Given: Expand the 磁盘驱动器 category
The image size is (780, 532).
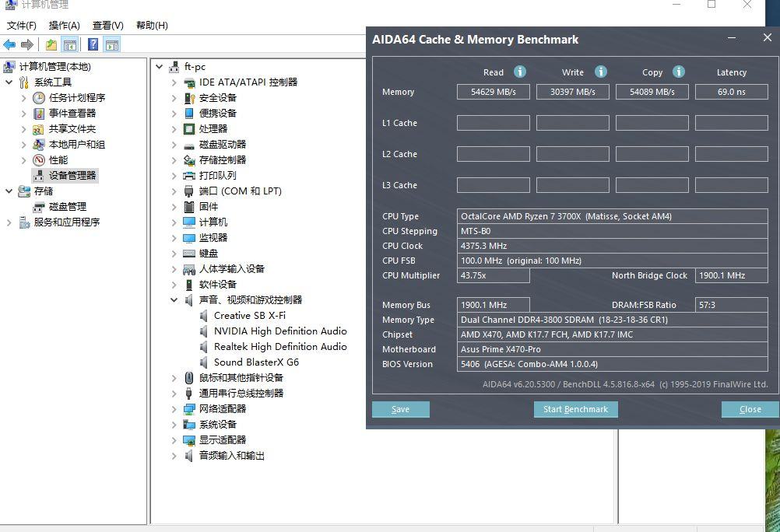Looking at the screenshot, I should coord(174,145).
